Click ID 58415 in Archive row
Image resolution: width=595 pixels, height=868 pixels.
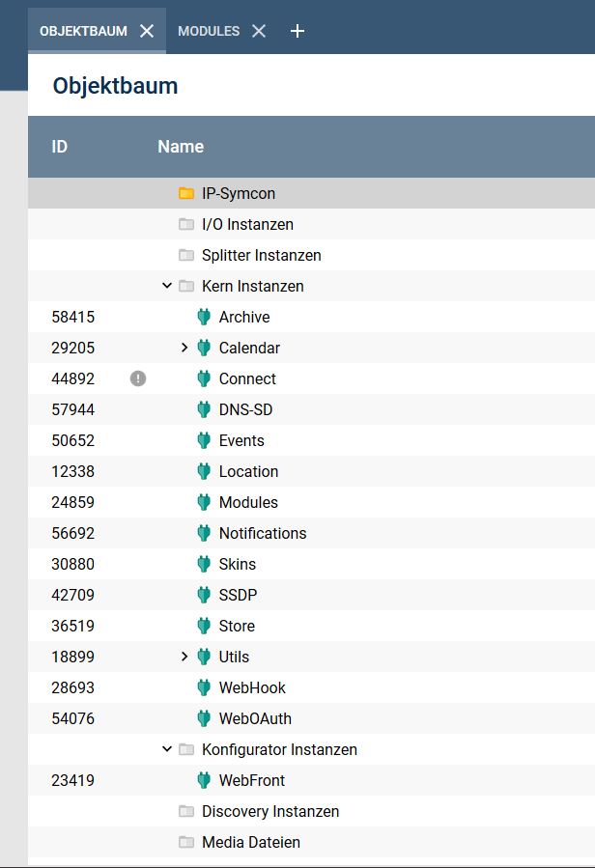click(72, 318)
